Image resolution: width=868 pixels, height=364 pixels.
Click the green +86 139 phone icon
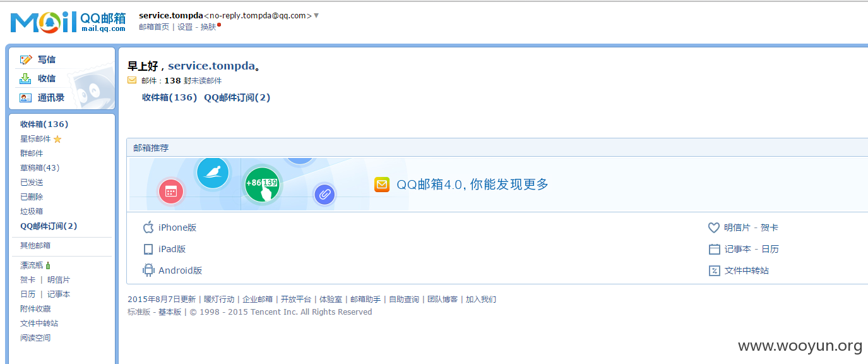(x=262, y=185)
